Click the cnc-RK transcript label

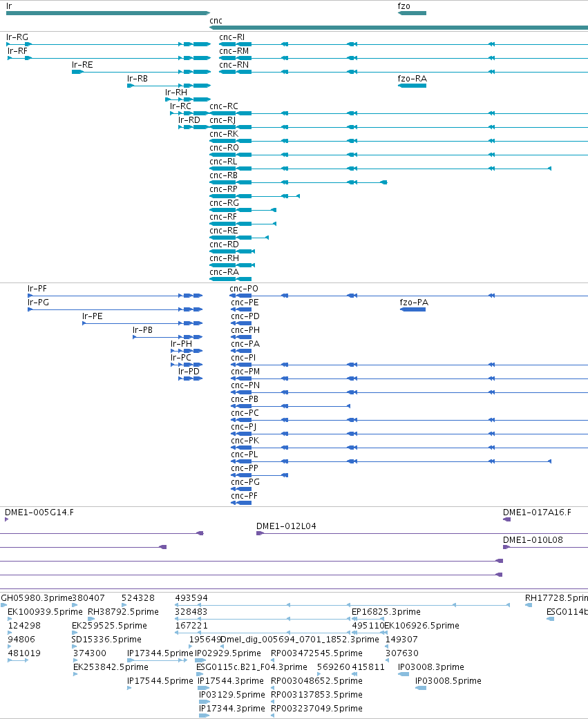pyautogui.click(x=224, y=133)
